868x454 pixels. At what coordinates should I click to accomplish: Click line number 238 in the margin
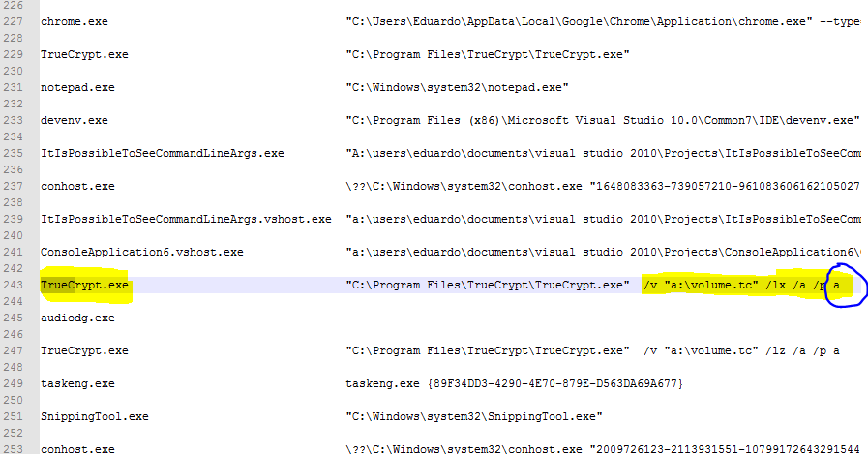pos(14,202)
